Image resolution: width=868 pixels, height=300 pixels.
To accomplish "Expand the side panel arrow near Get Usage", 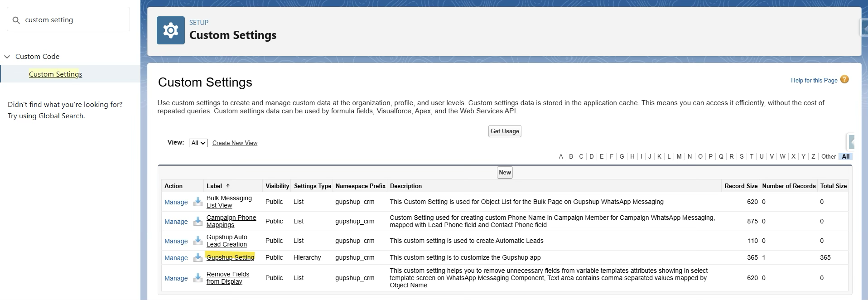I will [x=851, y=142].
